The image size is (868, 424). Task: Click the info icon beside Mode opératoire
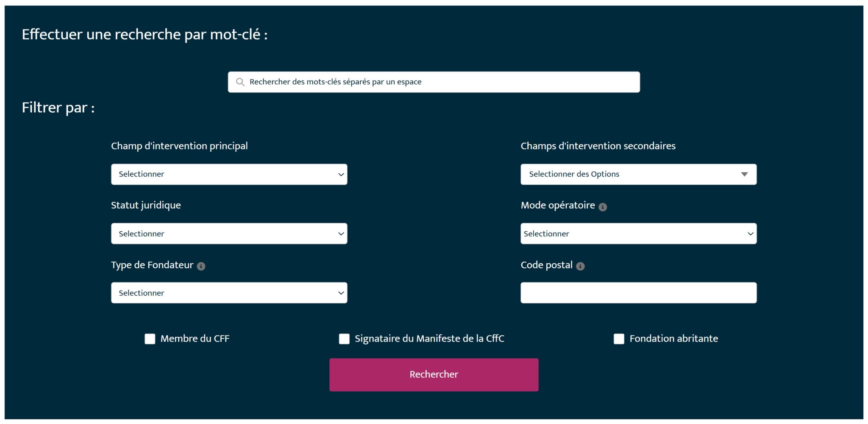coord(603,207)
